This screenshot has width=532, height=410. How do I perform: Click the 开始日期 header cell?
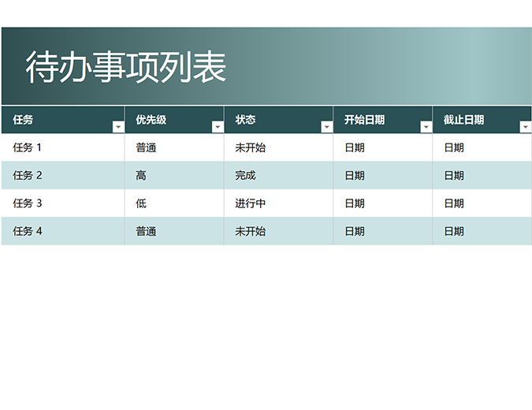tap(383, 120)
